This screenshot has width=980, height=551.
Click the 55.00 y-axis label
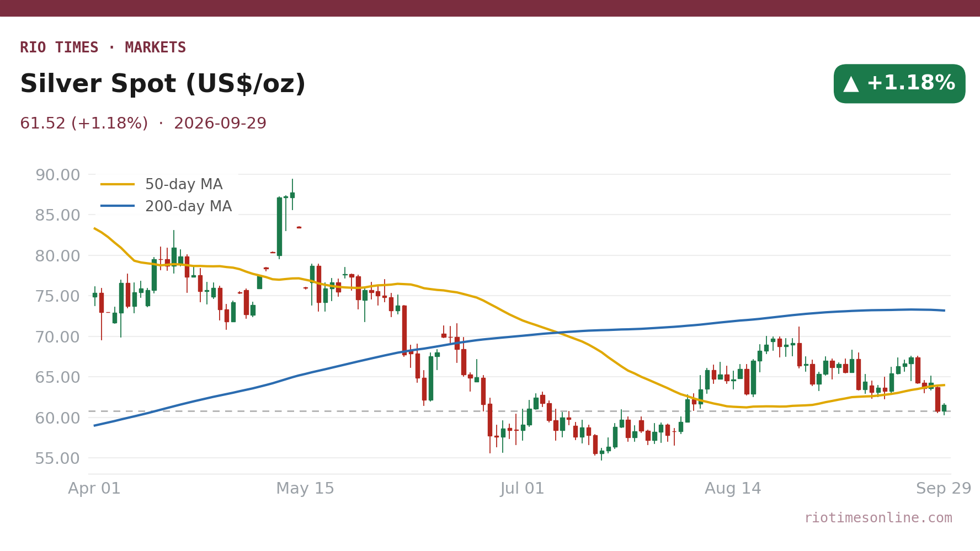(57, 458)
